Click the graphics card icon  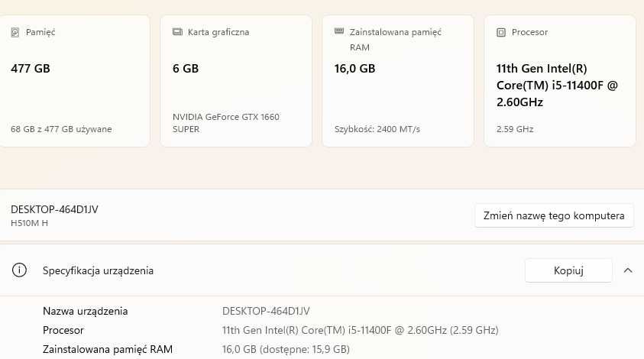point(177,32)
